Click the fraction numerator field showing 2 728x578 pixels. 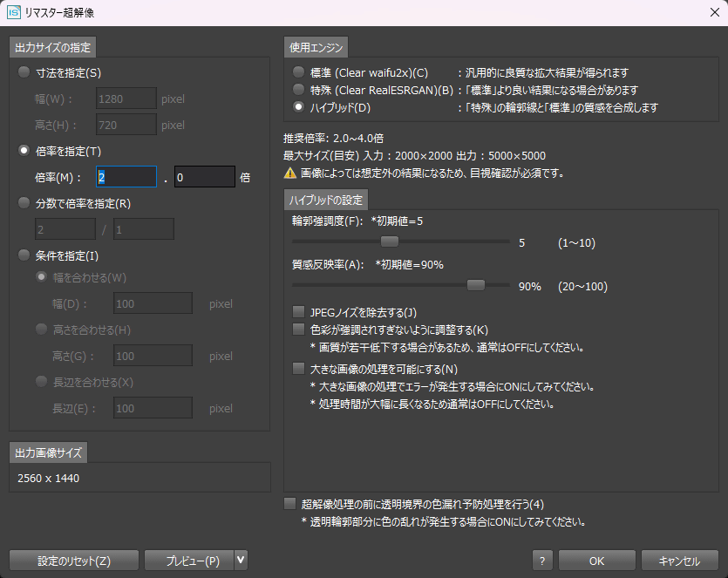coord(65,229)
